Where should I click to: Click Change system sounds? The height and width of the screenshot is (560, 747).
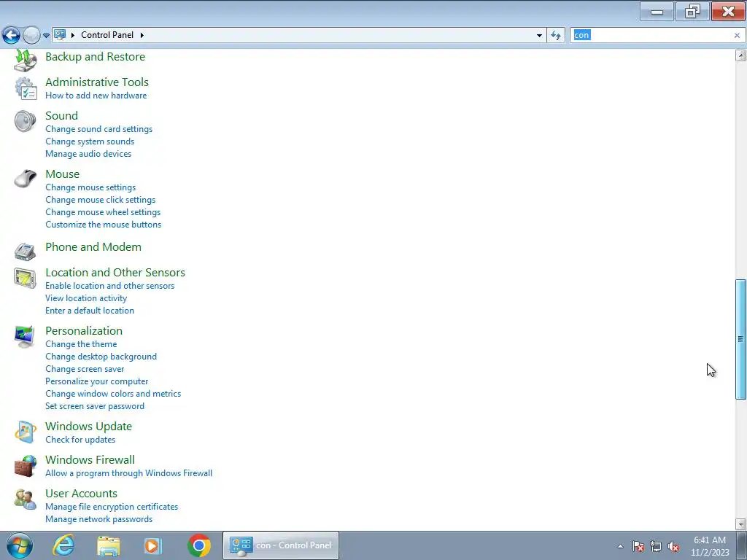(90, 141)
